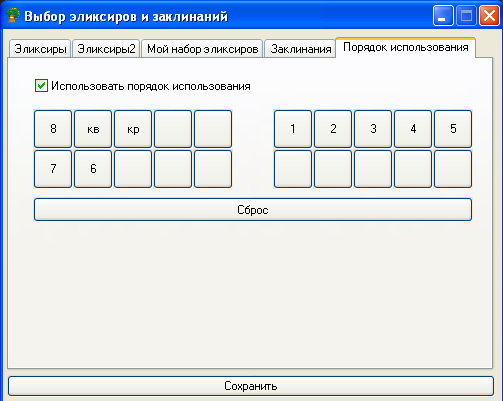Choose button 3 in the right grid

click(373, 129)
